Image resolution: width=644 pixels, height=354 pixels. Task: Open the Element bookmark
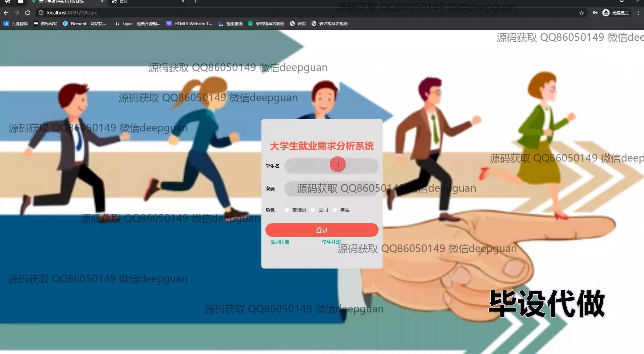tap(85, 23)
